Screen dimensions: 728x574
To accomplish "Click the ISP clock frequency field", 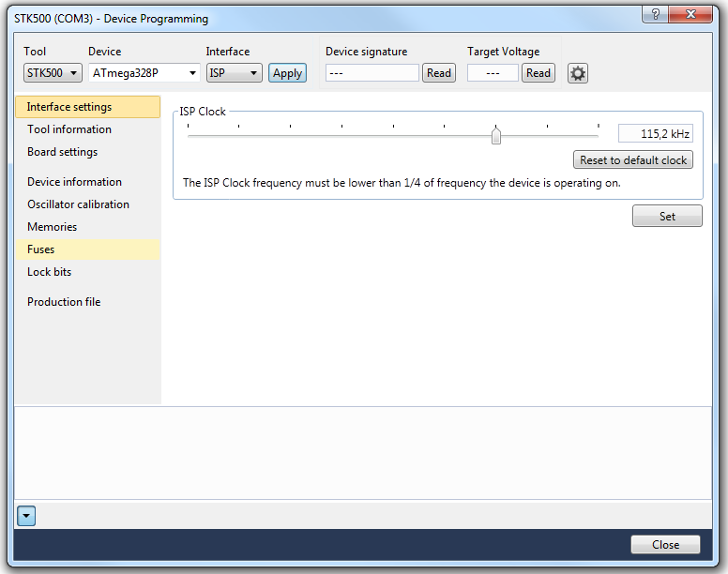I will (655, 134).
